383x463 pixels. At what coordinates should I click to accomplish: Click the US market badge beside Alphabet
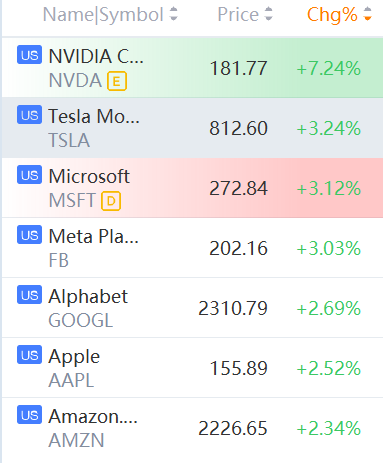[x=29, y=295]
